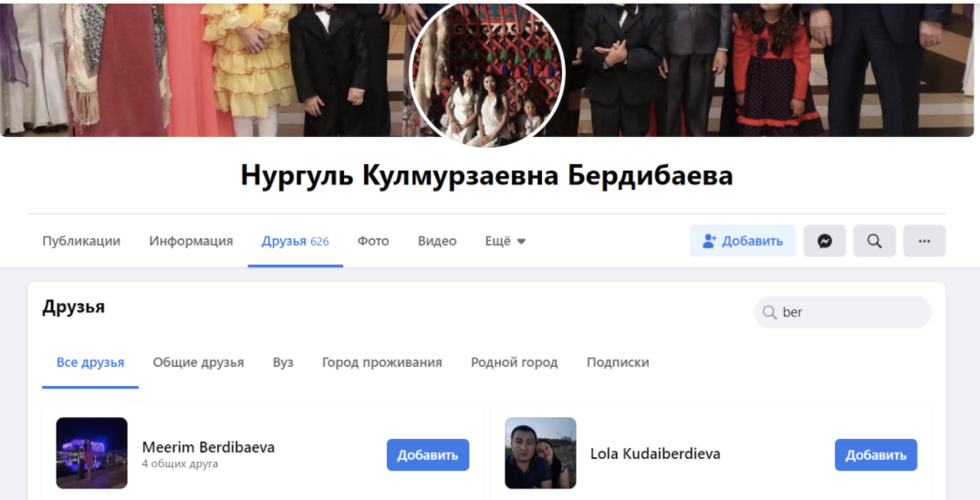Open Messenger chat icon button
Screen dimensions: 980x500
coord(824,241)
